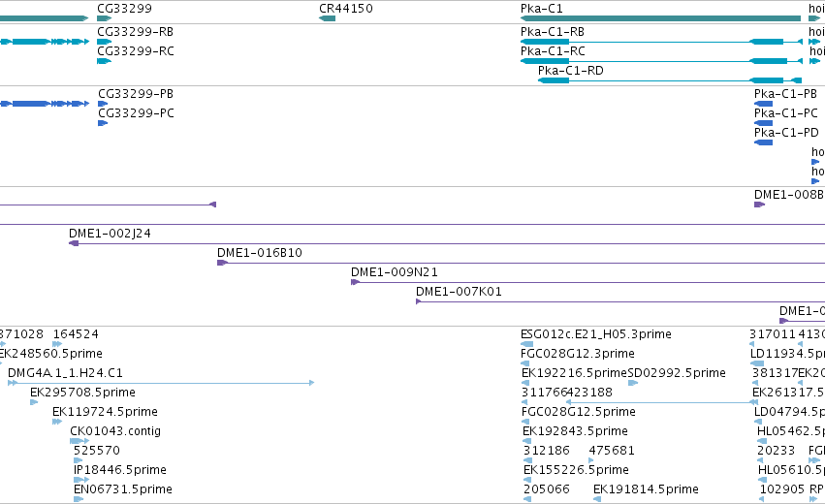This screenshot has width=825, height=504.
Task: Click the 423188 EST label
Action: coord(589,393)
